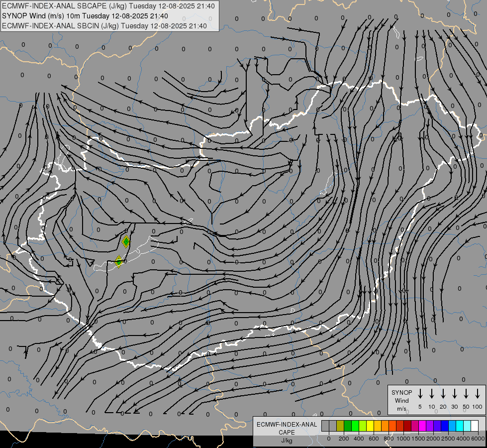Image resolution: width=487 pixels, height=448 pixels.
Task: Select the sky blue swatch right of the 2500 tick
Action: [x=453, y=426]
